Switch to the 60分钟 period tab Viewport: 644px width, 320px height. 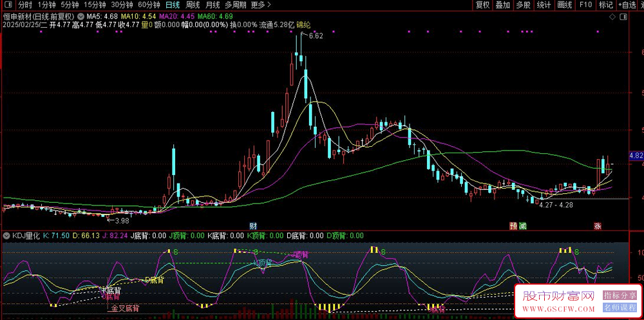pos(149,5)
